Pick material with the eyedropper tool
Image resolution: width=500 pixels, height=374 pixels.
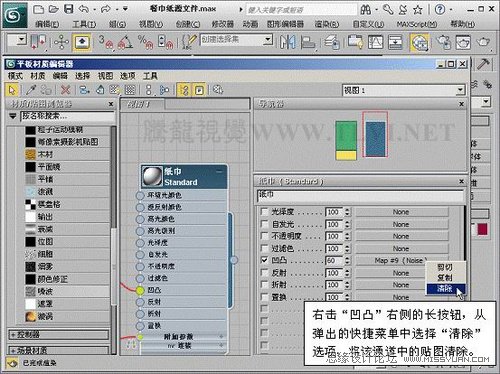tap(31, 90)
